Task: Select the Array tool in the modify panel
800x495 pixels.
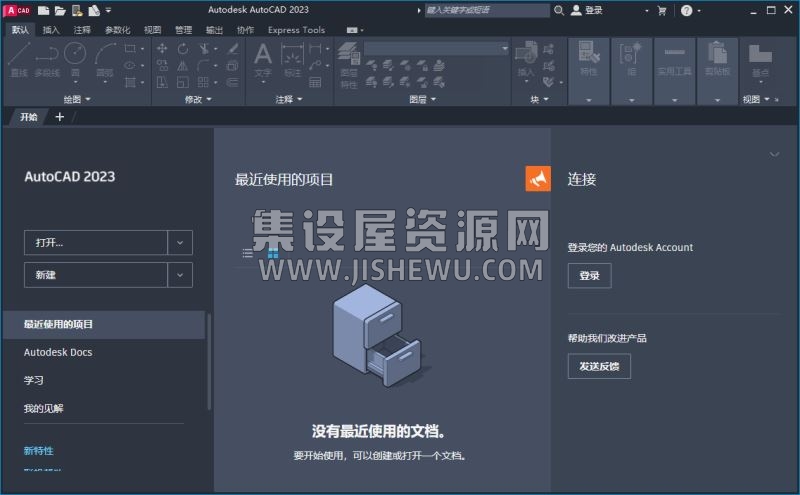Action: point(203,82)
